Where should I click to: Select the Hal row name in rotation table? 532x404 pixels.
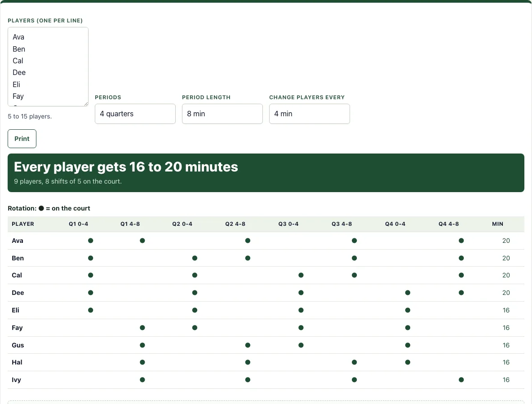click(17, 362)
